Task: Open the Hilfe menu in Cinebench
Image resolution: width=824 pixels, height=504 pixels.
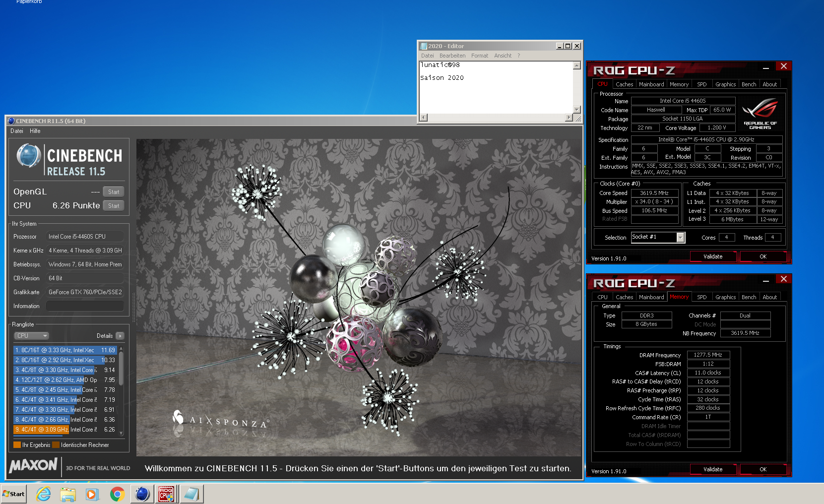Action: pyautogui.click(x=35, y=131)
